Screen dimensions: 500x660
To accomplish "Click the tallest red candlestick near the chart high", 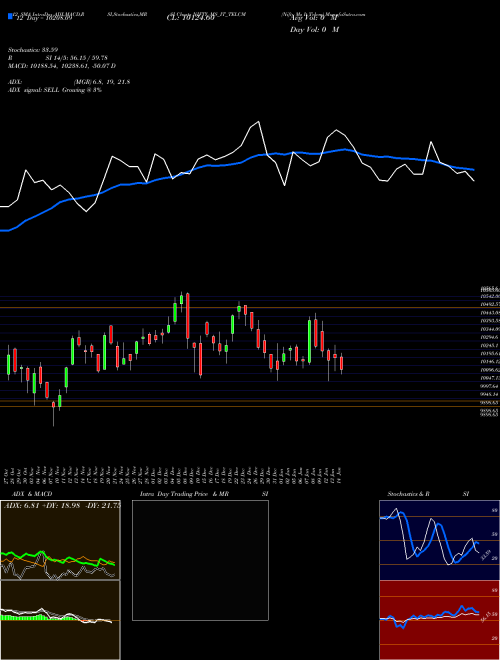I will (188, 316).
